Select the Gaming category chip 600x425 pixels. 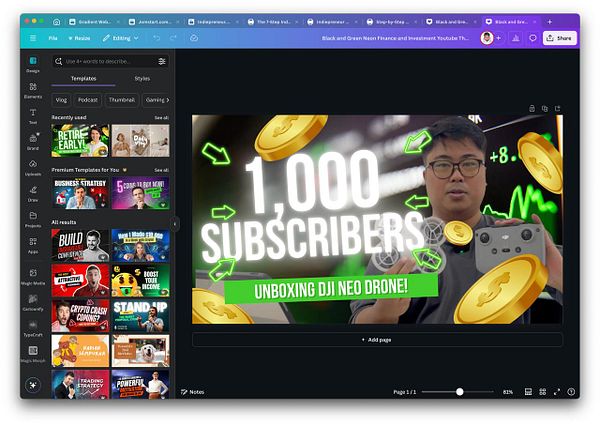tap(155, 100)
